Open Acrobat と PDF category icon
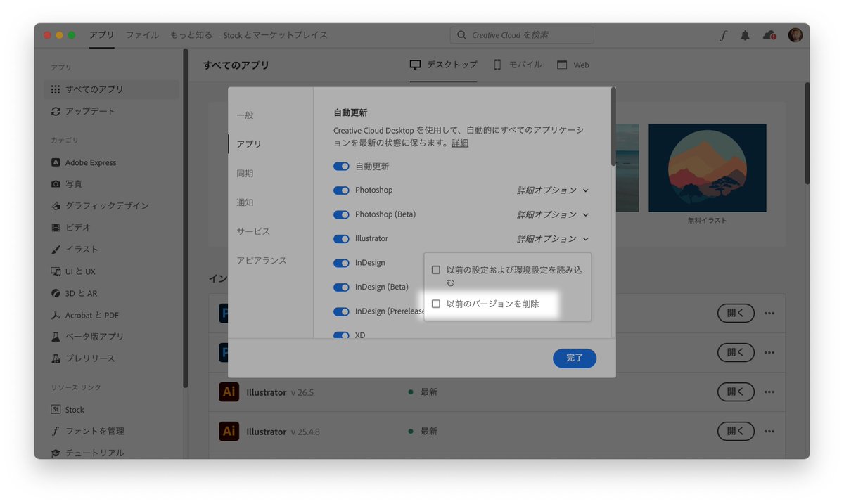 pyautogui.click(x=56, y=315)
